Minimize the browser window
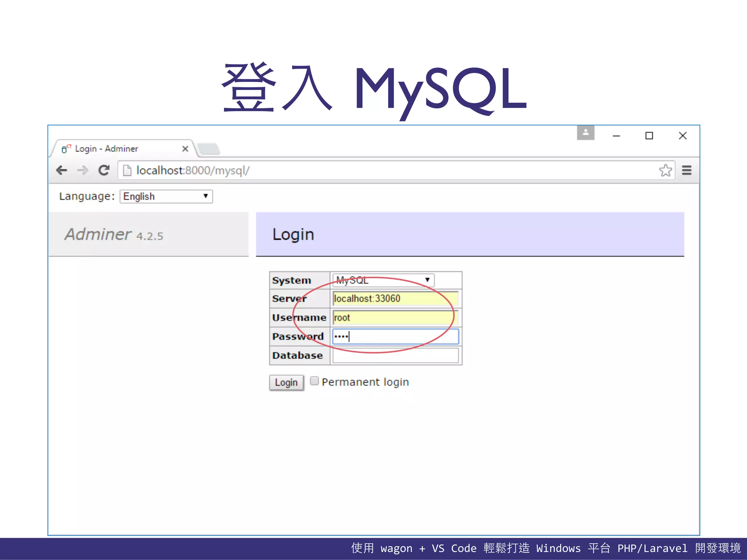Screen dimensions: 747x560 [x=616, y=136]
